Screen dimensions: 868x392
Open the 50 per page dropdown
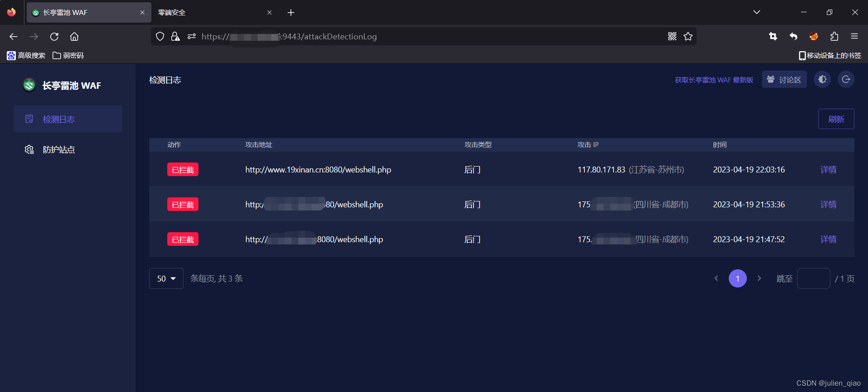pyautogui.click(x=166, y=278)
